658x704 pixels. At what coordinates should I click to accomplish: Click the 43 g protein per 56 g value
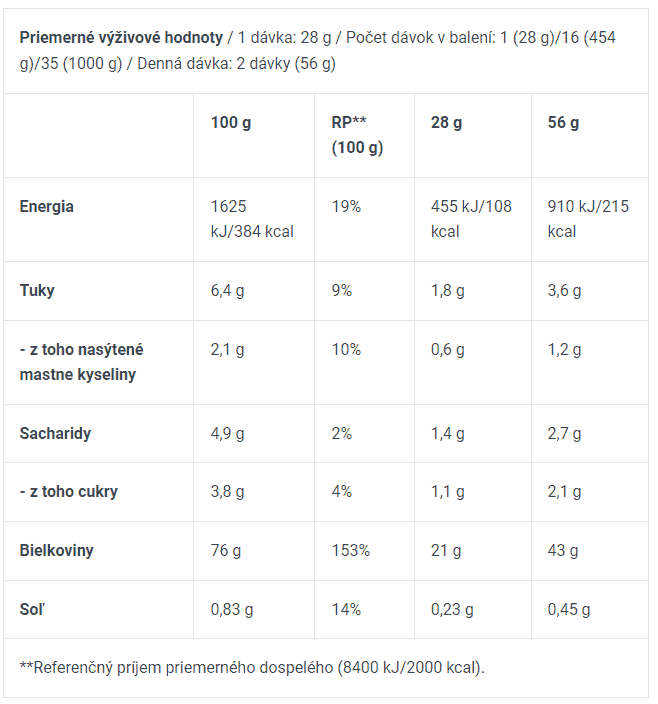563,550
